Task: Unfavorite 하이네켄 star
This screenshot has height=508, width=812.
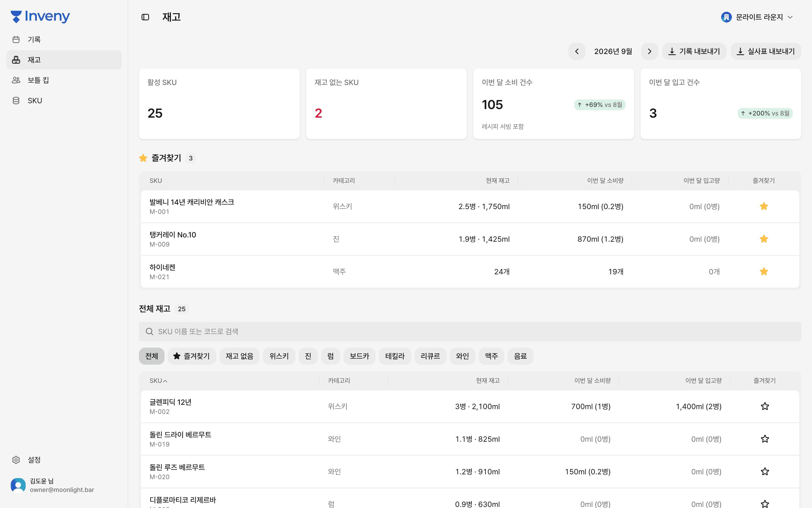Action: click(764, 271)
